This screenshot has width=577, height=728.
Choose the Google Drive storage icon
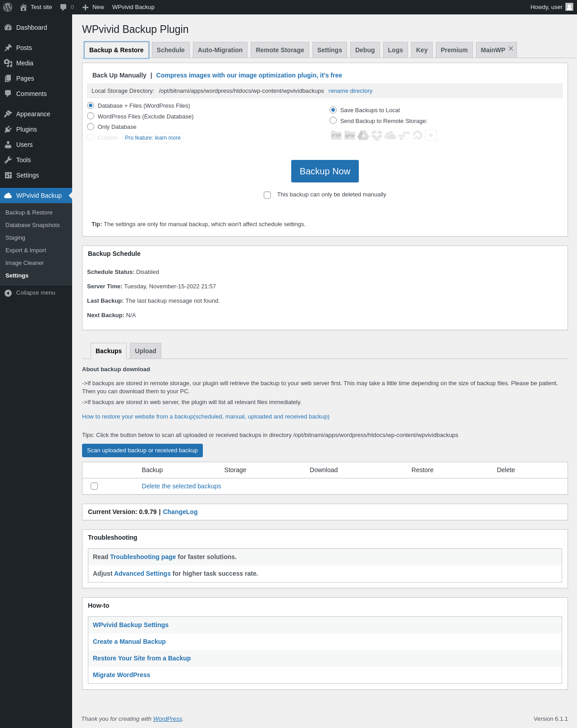coord(363,135)
